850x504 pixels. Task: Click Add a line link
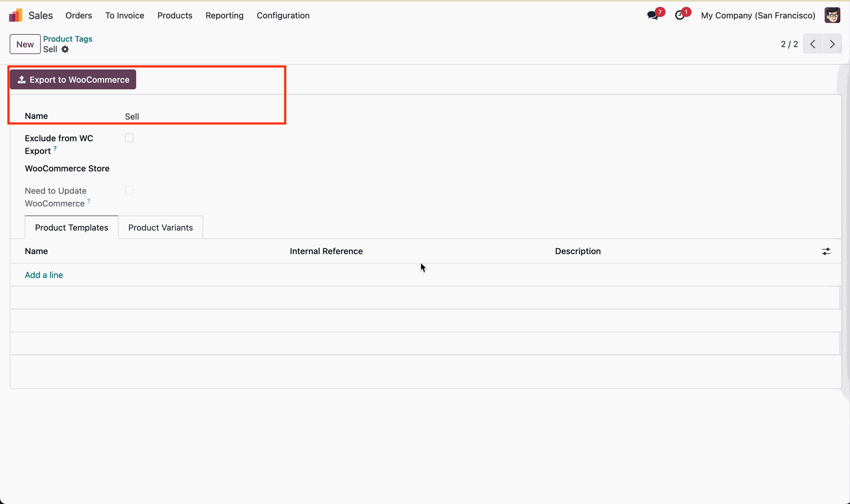coord(44,275)
